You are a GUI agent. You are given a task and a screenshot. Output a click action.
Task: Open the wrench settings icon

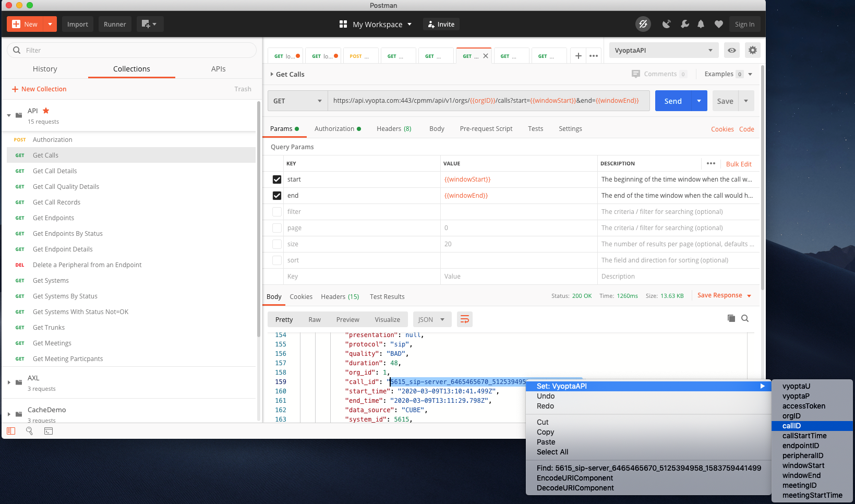[685, 24]
